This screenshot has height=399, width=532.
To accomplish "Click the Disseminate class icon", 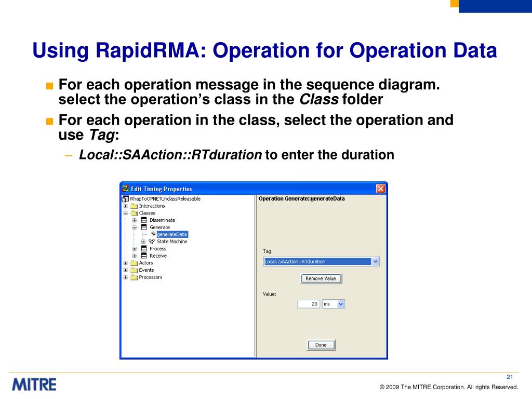I will pyautogui.click(x=144, y=220).
